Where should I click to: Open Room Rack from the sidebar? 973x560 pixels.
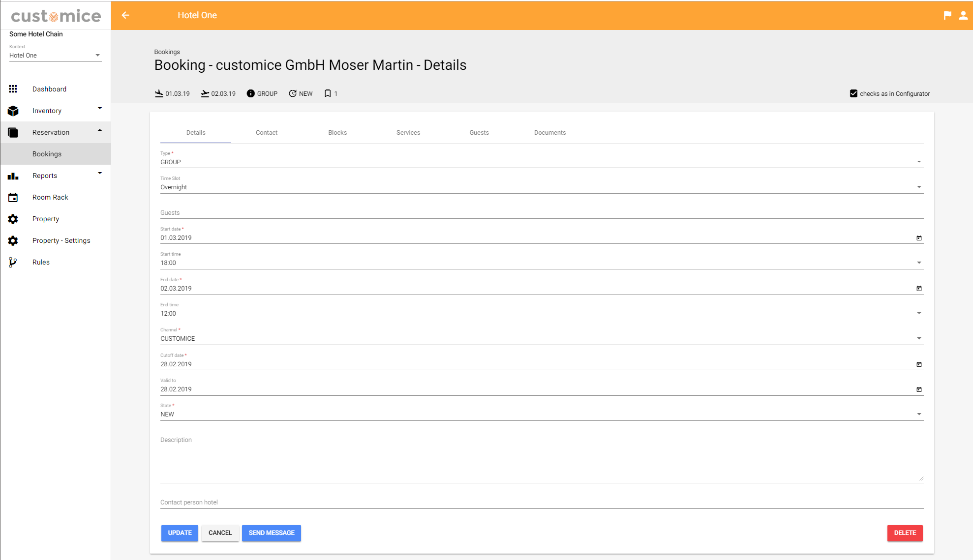[x=56, y=197]
